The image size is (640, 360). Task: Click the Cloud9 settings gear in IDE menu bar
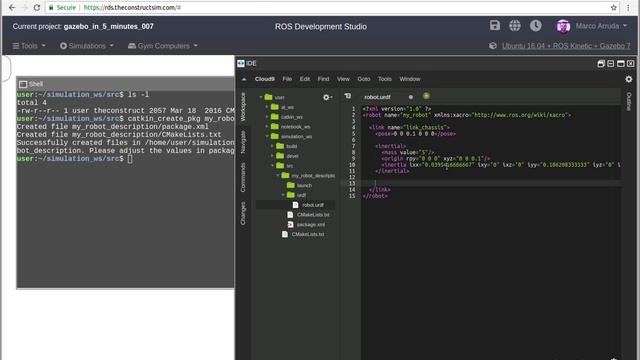[629, 79]
